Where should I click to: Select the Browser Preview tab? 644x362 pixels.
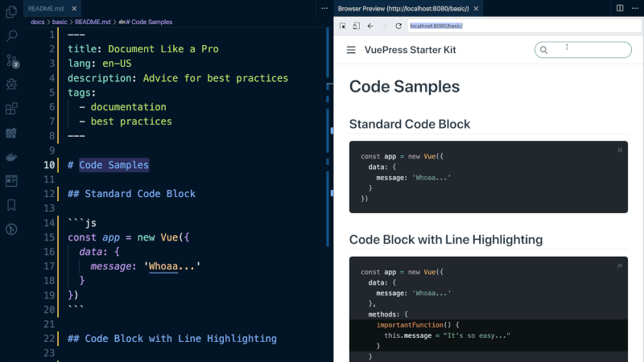point(402,7)
